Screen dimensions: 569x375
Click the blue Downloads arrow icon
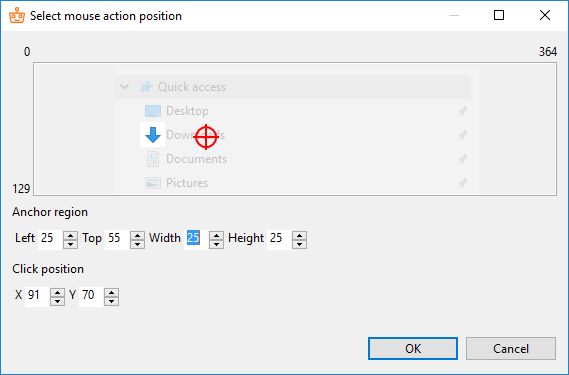[x=153, y=135]
